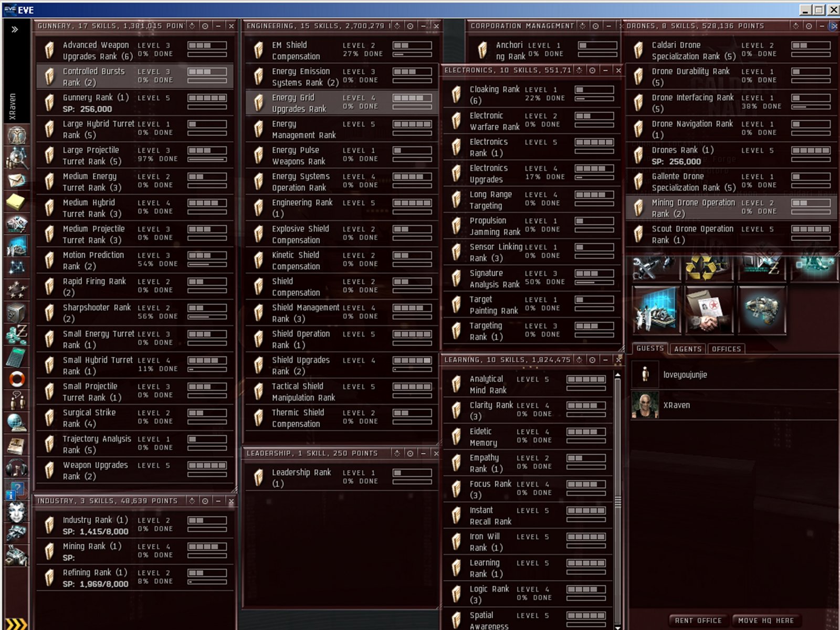Viewport: 840px width, 630px height.
Task: Collapse the Engineering skills window
Action: click(x=423, y=26)
